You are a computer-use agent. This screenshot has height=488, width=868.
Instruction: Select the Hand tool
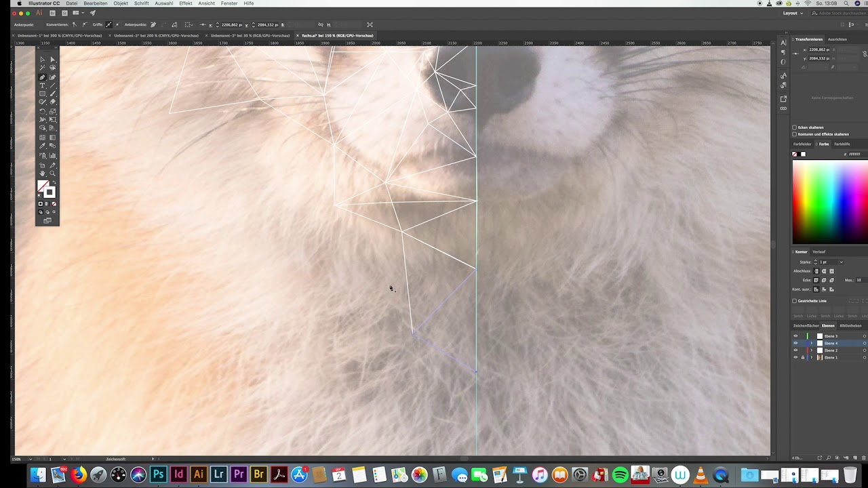[42, 174]
